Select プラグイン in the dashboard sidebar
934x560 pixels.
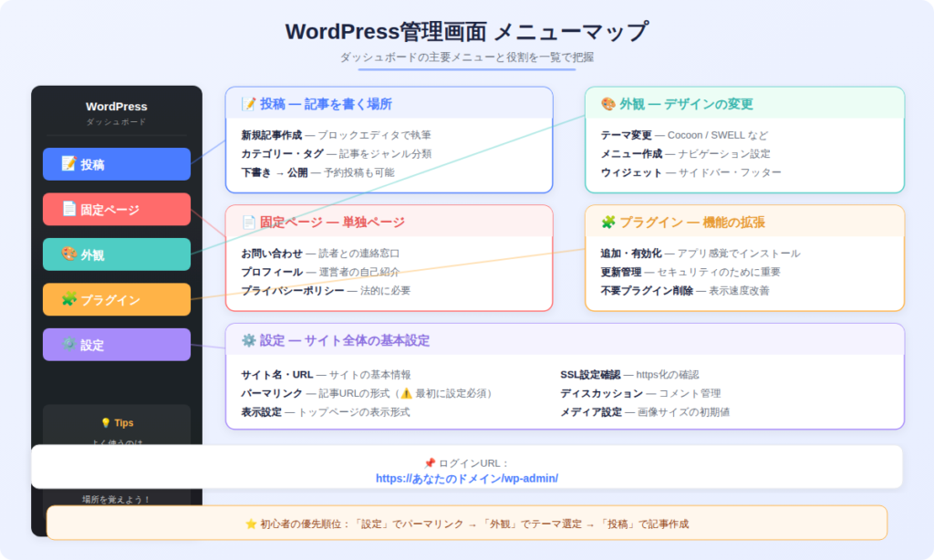(x=117, y=299)
